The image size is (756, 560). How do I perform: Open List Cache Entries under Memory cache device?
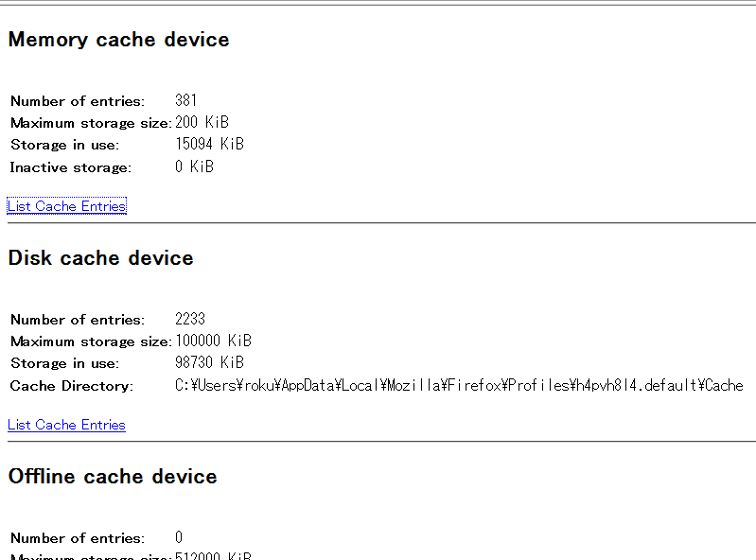(x=66, y=206)
